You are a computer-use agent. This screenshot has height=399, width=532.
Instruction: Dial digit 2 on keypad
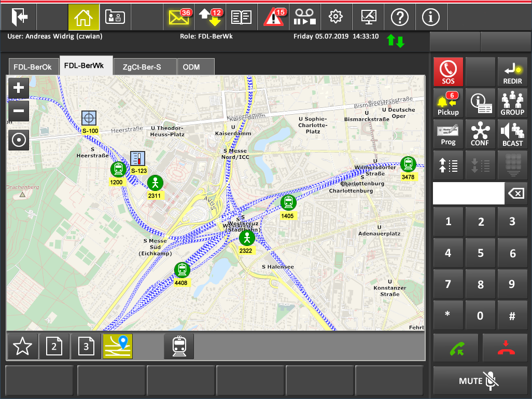(481, 222)
